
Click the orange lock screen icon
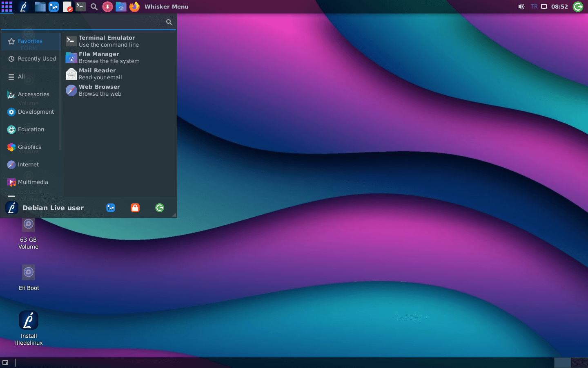click(x=135, y=208)
